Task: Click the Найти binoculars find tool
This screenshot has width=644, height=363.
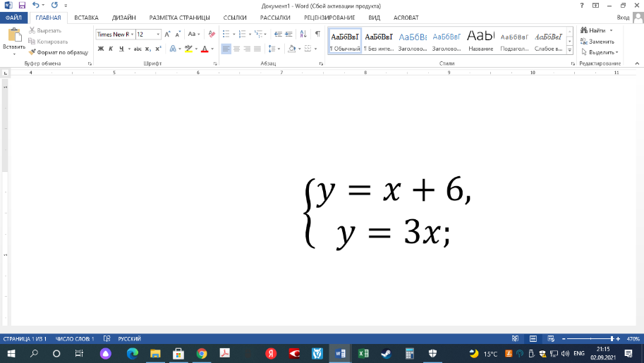Action: tap(593, 30)
